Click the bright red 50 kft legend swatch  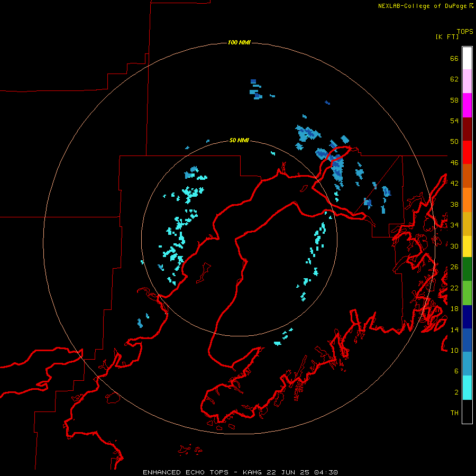point(467,152)
